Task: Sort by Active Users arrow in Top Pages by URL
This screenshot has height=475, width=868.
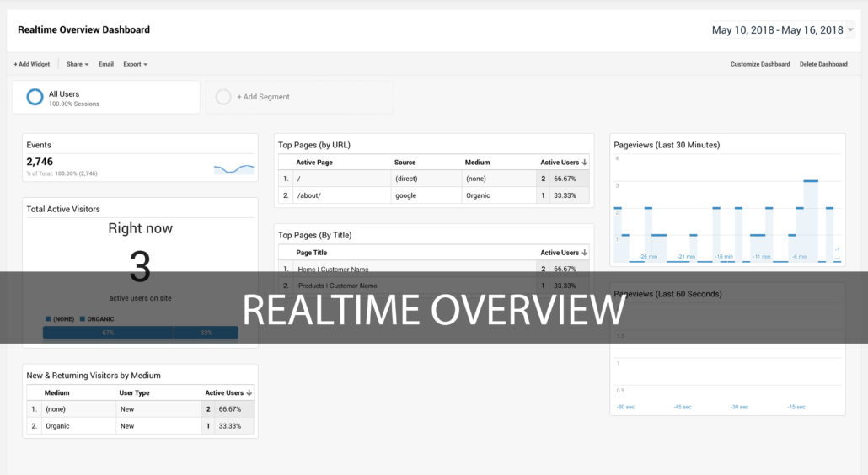Action: pos(585,162)
